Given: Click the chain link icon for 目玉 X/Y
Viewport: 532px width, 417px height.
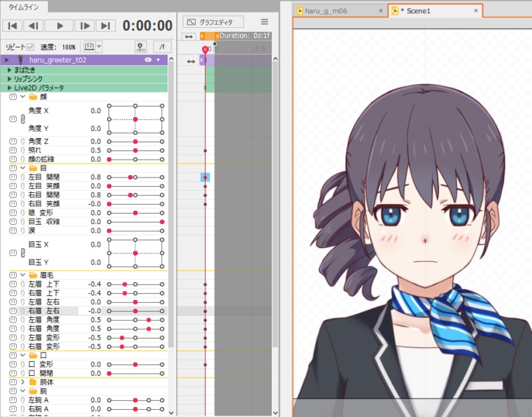Looking at the screenshot, I should (23, 253).
